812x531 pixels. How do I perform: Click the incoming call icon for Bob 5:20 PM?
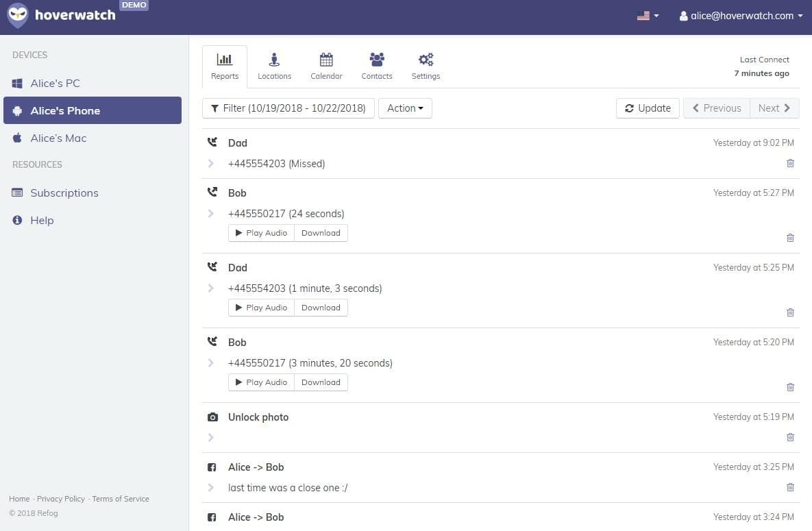[x=212, y=341]
